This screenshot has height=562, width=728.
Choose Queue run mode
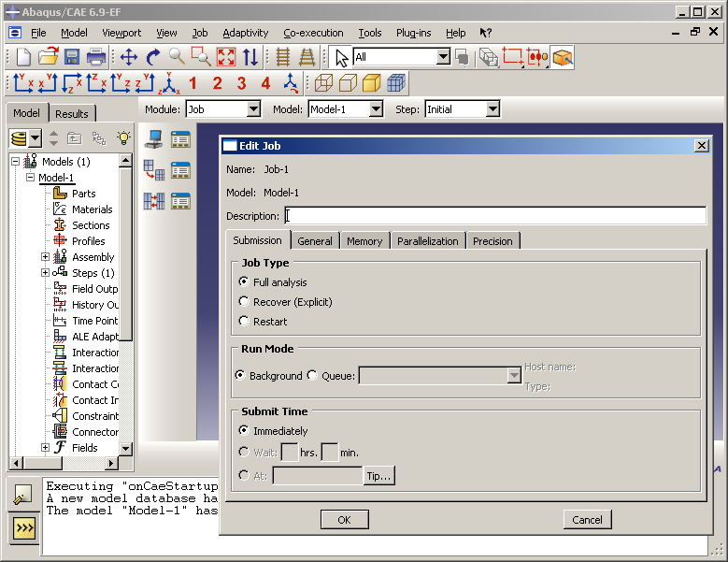[x=312, y=375]
